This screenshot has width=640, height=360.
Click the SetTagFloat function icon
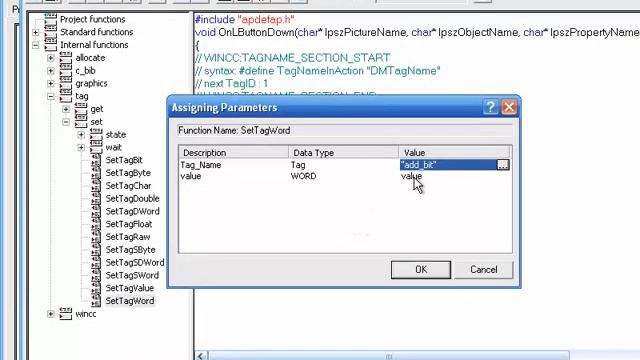click(x=96, y=224)
